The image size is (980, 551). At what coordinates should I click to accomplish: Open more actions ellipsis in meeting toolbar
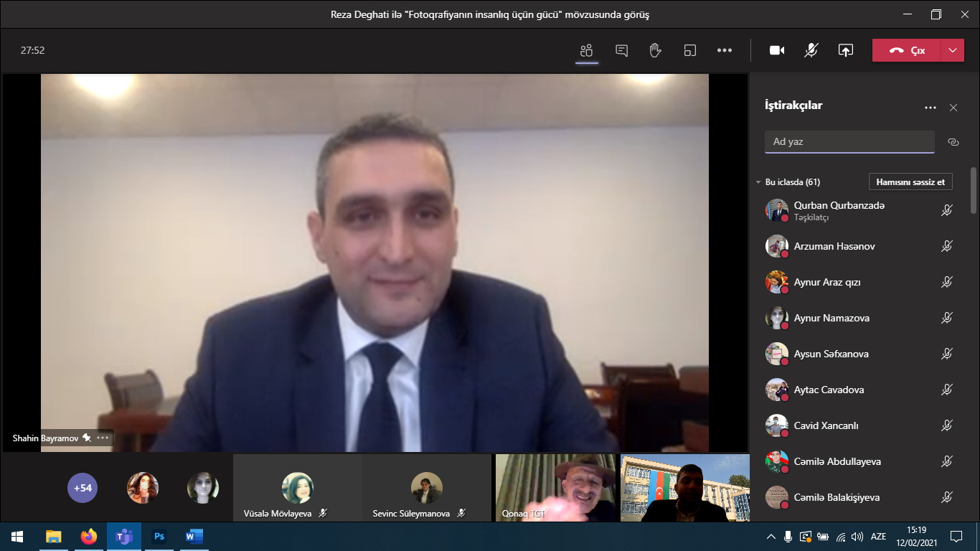tap(725, 50)
